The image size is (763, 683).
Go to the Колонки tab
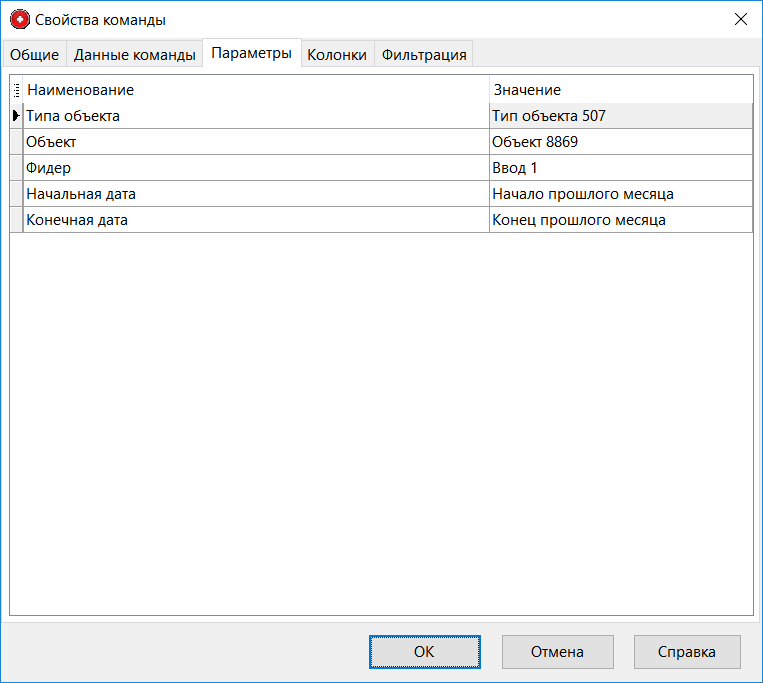coord(337,55)
